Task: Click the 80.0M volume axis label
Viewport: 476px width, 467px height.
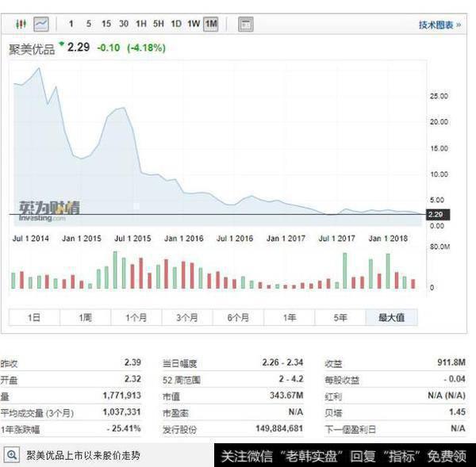Action: (x=440, y=247)
